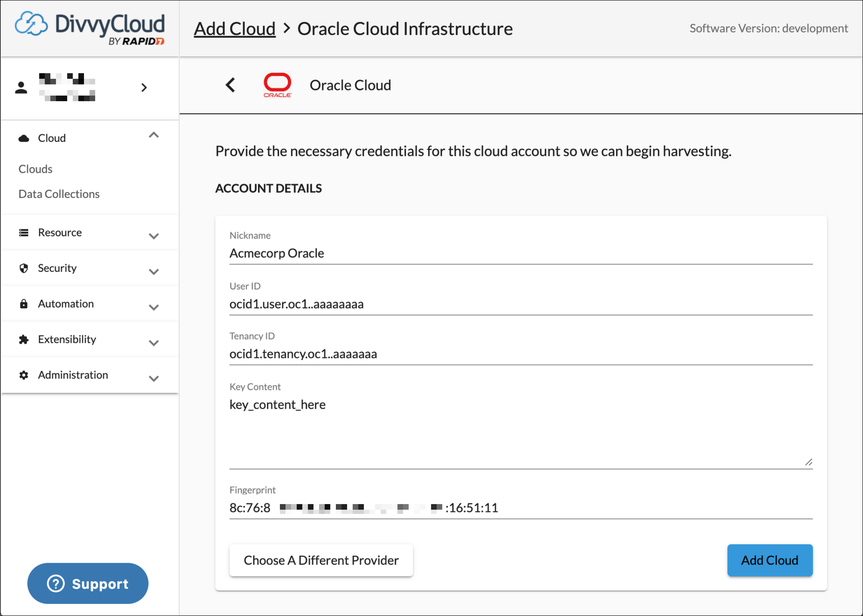The height and width of the screenshot is (616, 863).
Task: Click Choose A Different Provider button
Action: click(x=321, y=560)
